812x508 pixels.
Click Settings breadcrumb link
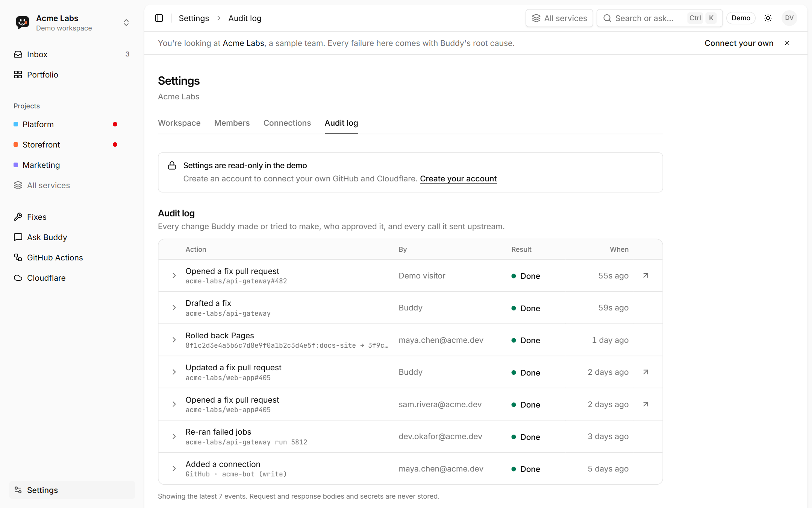[194, 18]
